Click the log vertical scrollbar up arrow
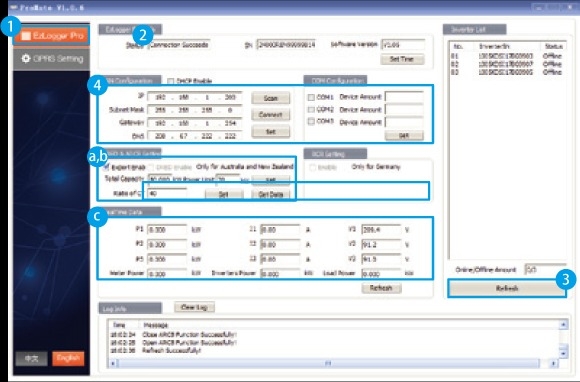Viewport: 580px width, 382px height. click(x=563, y=325)
